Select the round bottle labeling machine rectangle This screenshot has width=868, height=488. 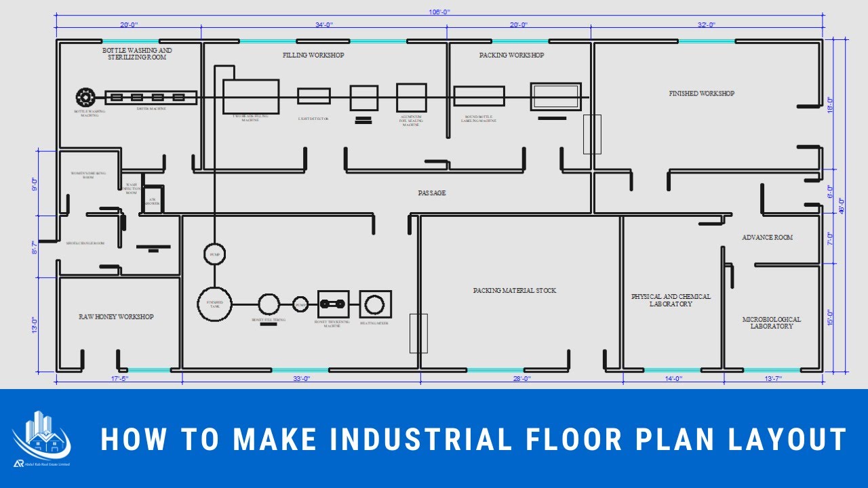click(x=479, y=96)
